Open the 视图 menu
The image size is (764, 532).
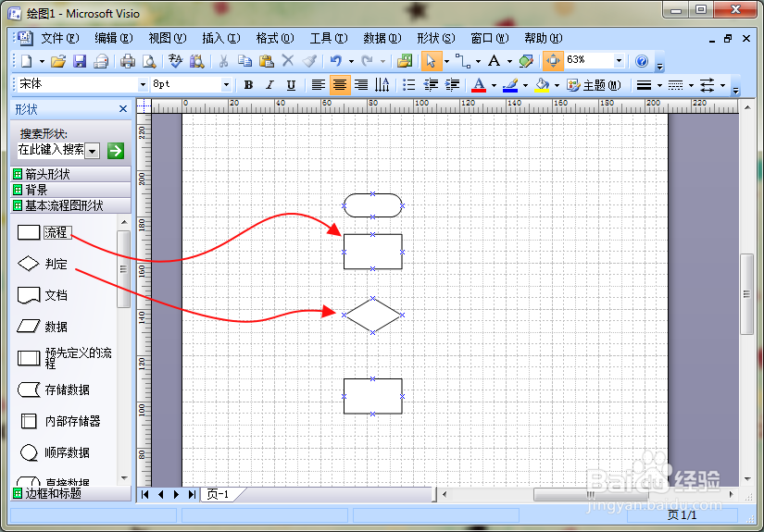167,38
